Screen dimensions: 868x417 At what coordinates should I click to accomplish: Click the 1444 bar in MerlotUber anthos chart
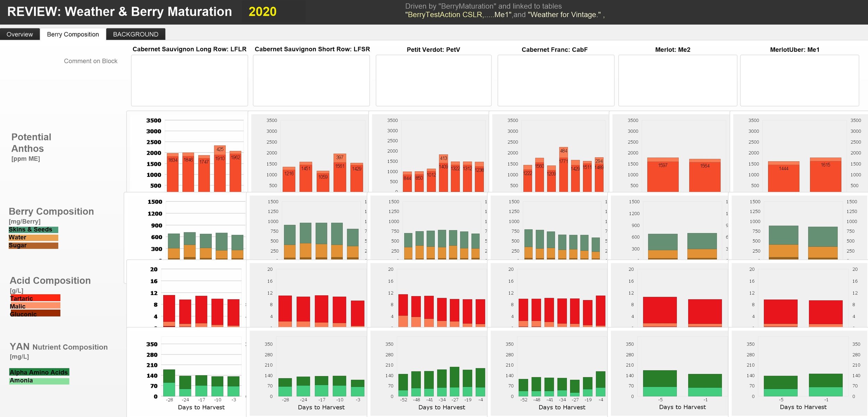tap(784, 178)
